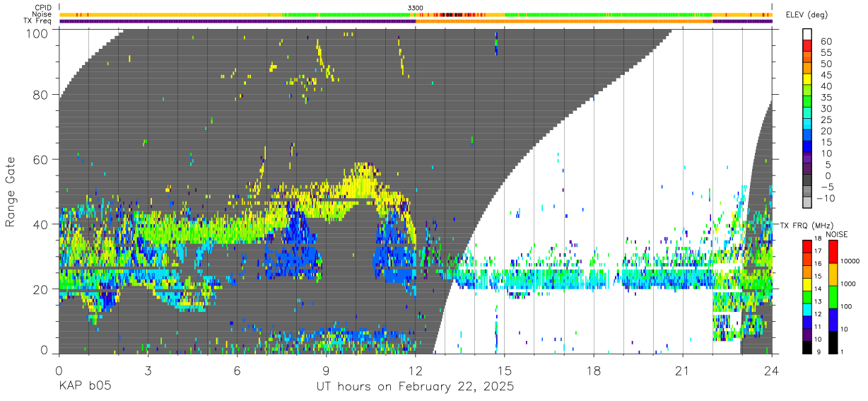Click the x-axis tick label 18
868x401 pixels.
point(594,371)
